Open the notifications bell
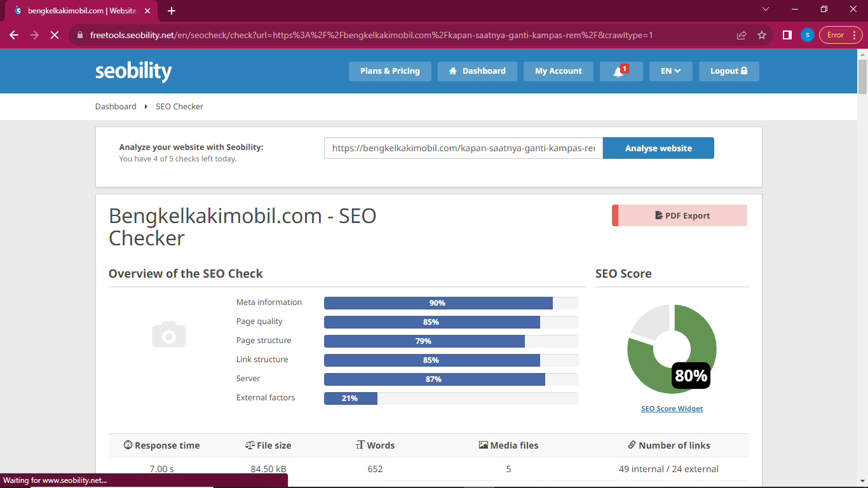The width and height of the screenshot is (868, 488). pyautogui.click(x=621, y=71)
